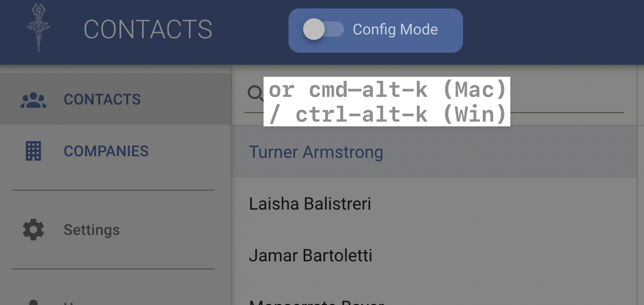Click the divider line above Settings
Screen dimensions: 644x305
pos(113,190)
